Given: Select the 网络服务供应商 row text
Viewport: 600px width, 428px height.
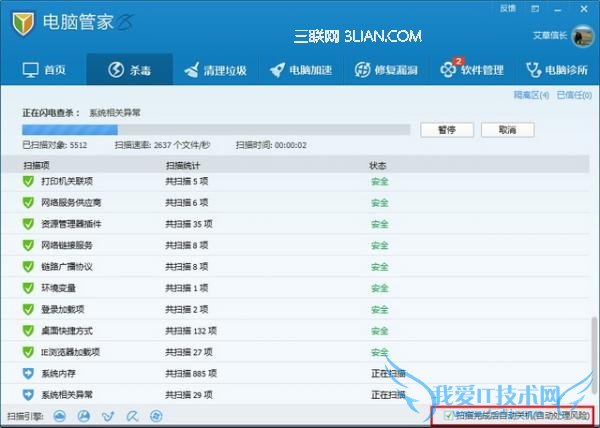Looking at the screenshot, I should pos(71,202).
